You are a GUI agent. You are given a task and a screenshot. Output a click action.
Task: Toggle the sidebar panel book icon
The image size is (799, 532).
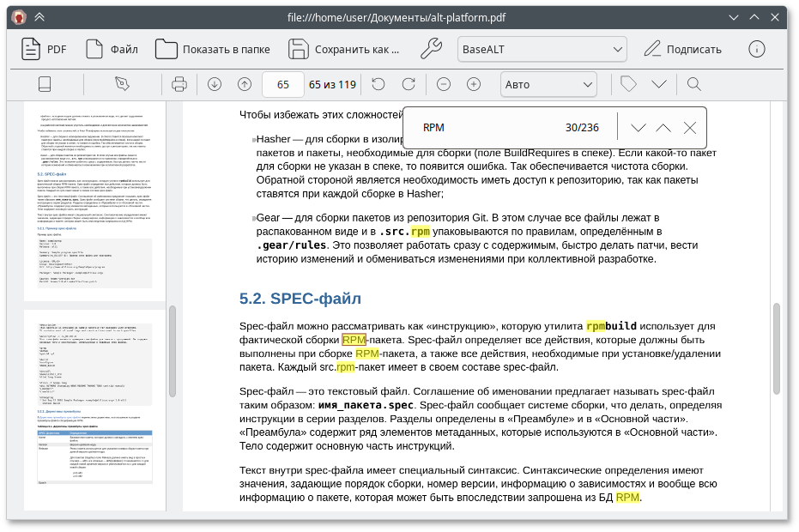click(45, 84)
